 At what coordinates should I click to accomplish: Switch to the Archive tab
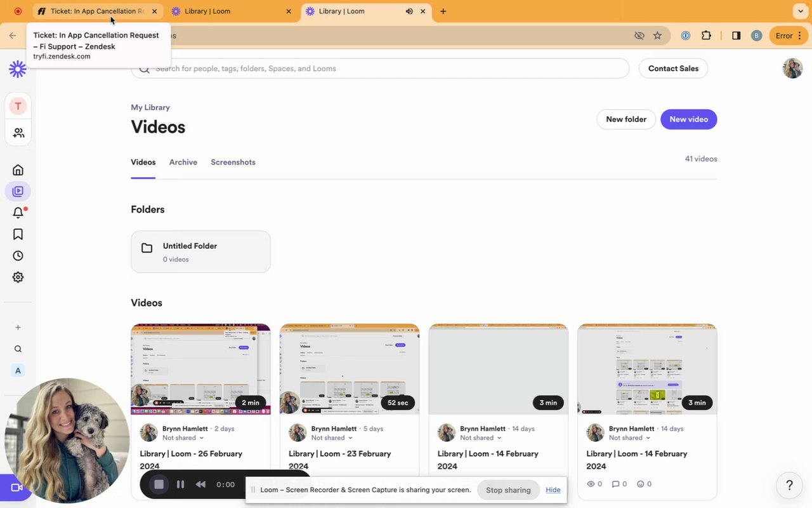[x=183, y=162]
